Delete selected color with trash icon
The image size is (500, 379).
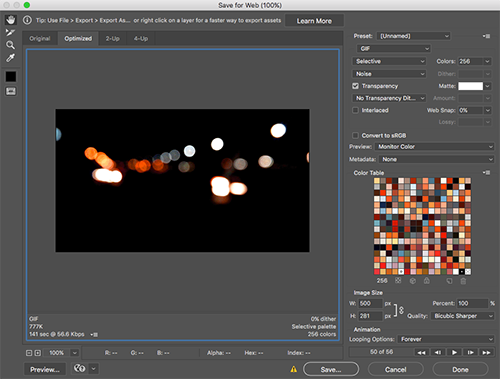click(463, 281)
